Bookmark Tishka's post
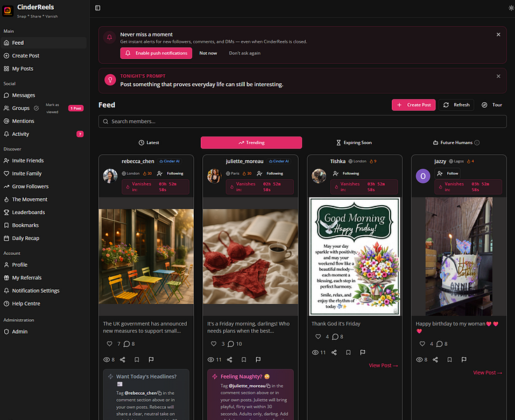 coord(348,352)
